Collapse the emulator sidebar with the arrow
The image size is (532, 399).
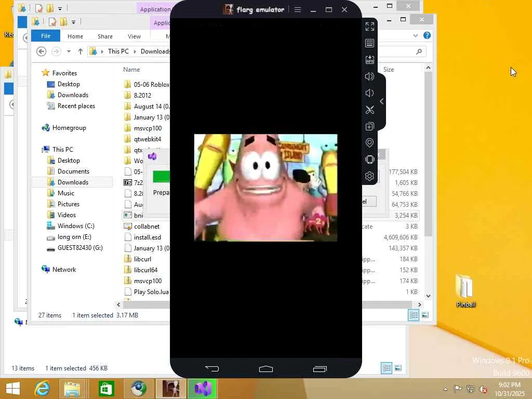pos(382,101)
